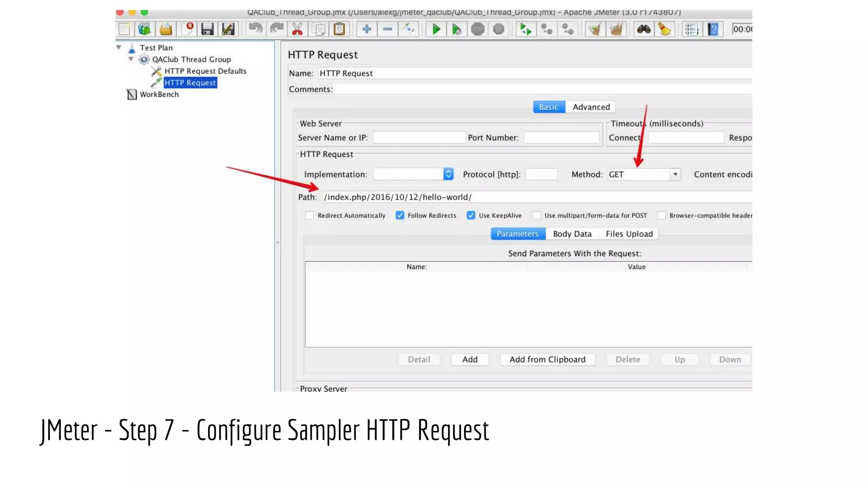Open the Templates icon in toolbar
This screenshot has height=488, width=868.
(x=145, y=29)
